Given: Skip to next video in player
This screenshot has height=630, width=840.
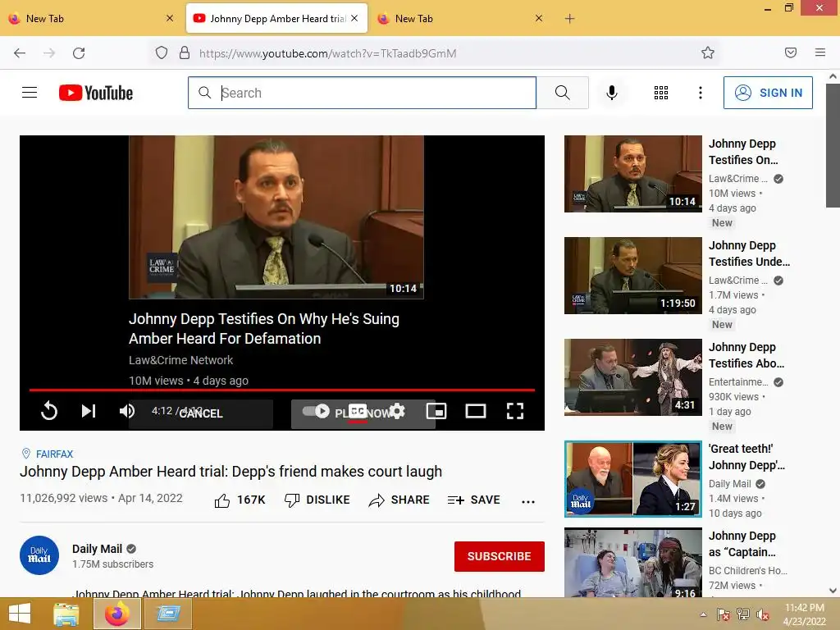Looking at the screenshot, I should click(89, 411).
